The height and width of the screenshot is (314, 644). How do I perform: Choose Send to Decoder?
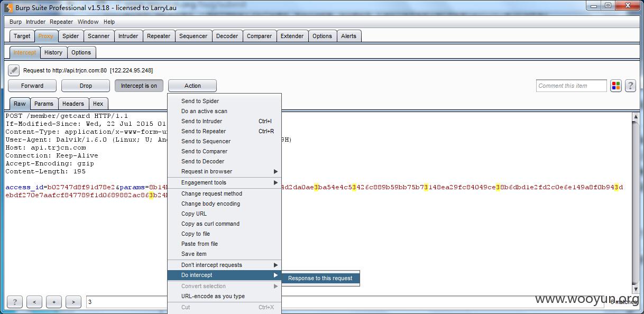pos(224,161)
